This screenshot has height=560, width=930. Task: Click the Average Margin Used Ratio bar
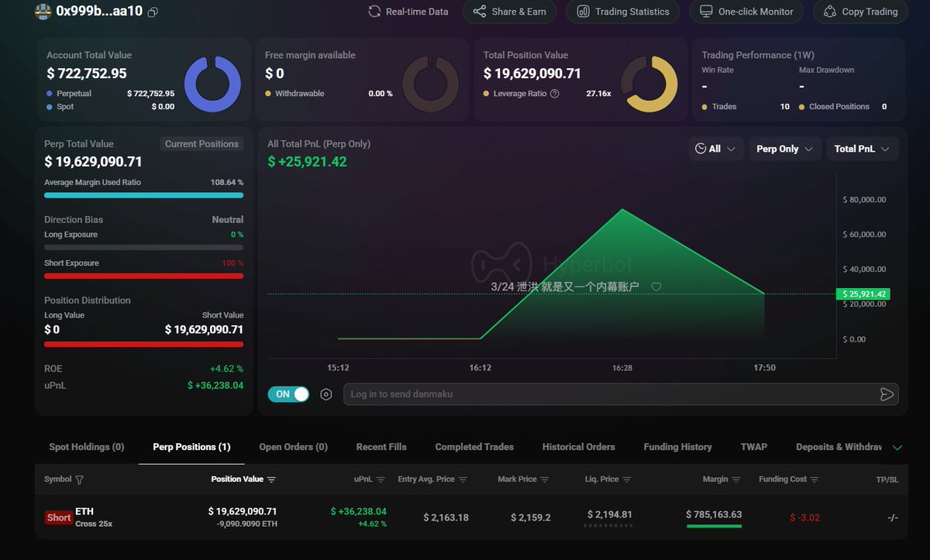144,195
